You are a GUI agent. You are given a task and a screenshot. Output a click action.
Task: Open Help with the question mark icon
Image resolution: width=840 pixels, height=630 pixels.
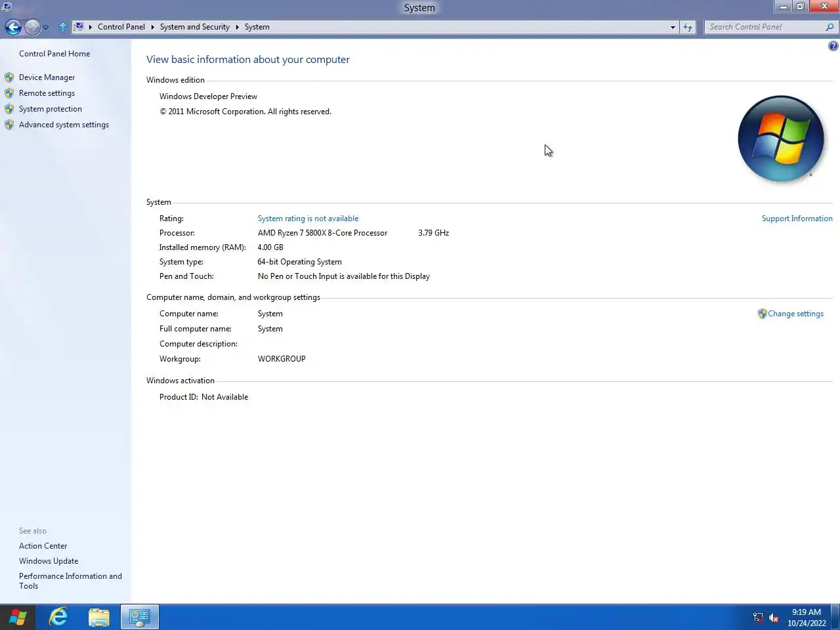(833, 46)
